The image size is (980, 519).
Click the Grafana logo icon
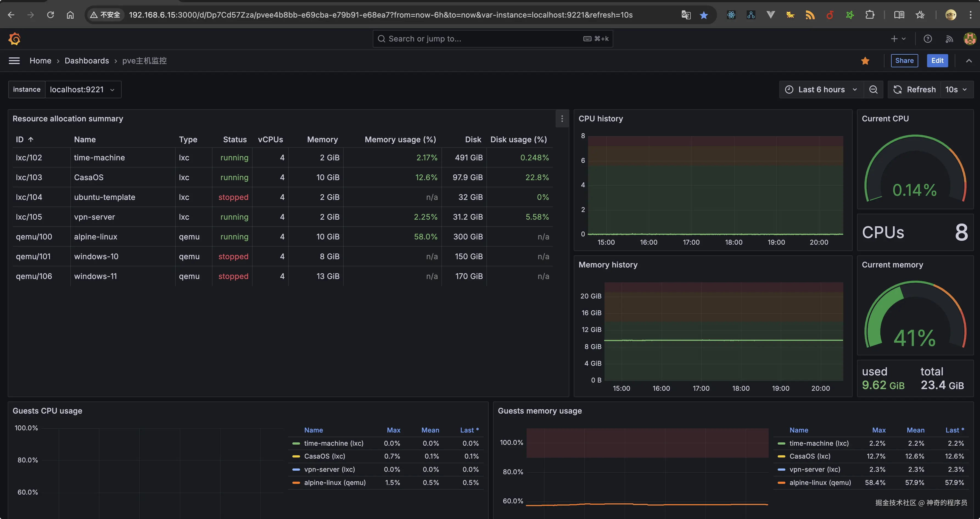click(15, 39)
